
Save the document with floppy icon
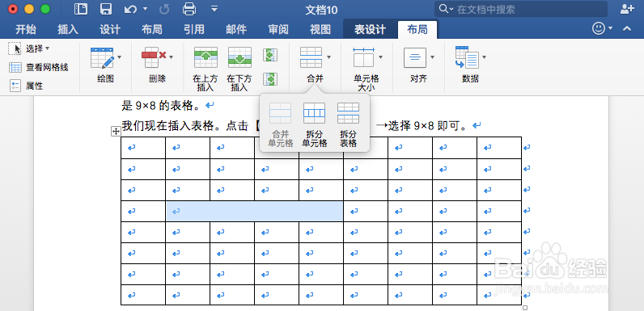[x=106, y=9]
